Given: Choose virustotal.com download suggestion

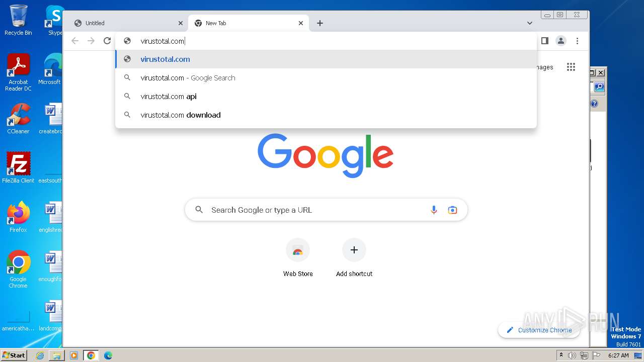Looking at the screenshot, I should [x=326, y=115].
